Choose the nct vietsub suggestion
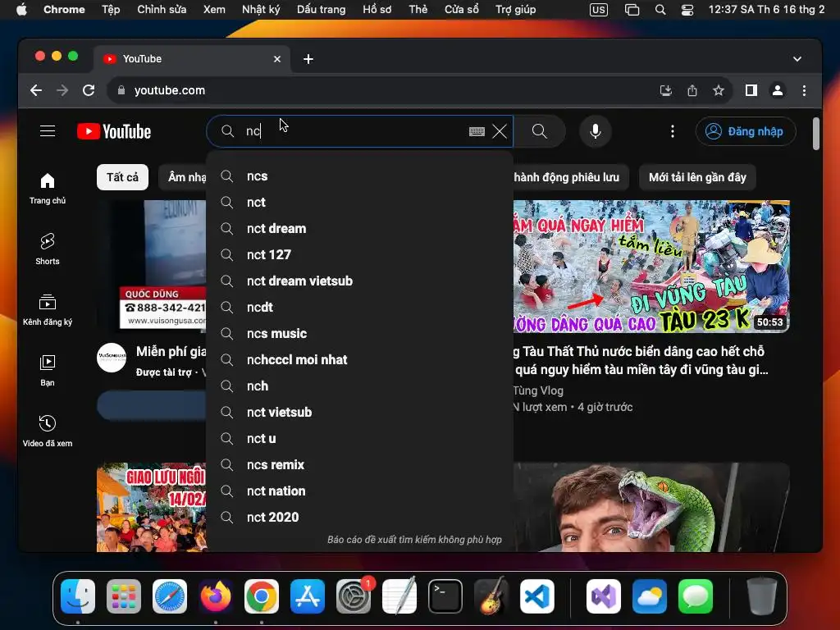The width and height of the screenshot is (840, 630). (x=359, y=413)
